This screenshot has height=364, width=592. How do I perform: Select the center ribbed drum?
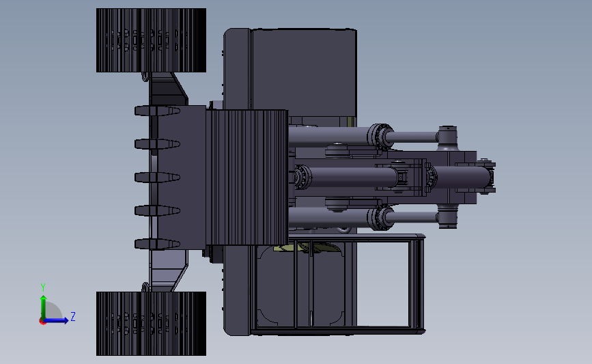pos(247,178)
